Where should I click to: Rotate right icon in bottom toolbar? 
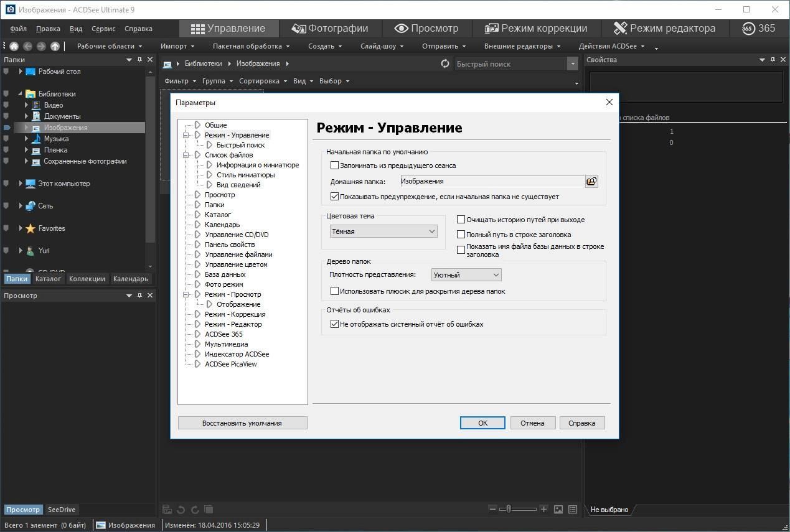[194, 510]
